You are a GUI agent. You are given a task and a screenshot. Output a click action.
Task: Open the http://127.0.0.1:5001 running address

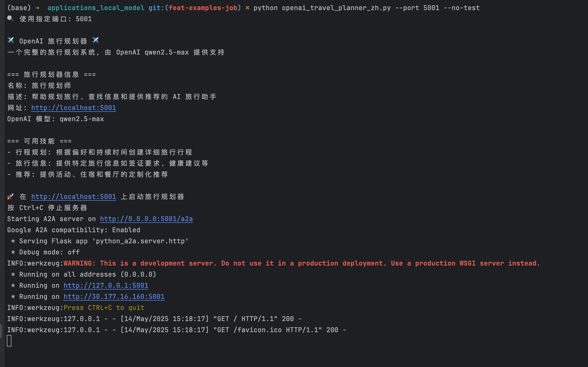pos(106,285)
